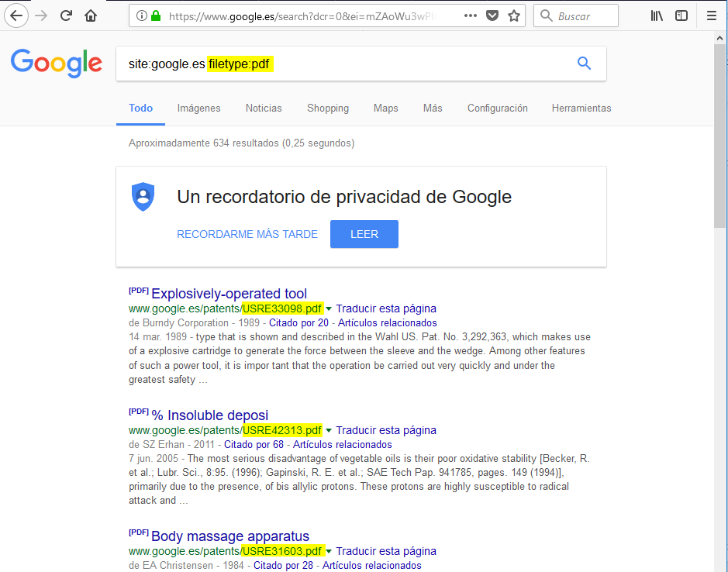Switch to the Noticias tab
The width and height of the screenshot is (728, 572).
click(x=264, y=109)
